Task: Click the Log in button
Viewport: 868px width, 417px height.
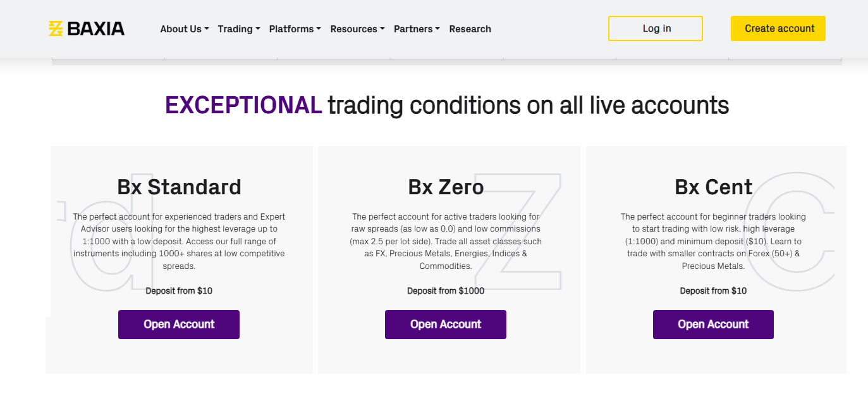Action: tap(656, 28)
